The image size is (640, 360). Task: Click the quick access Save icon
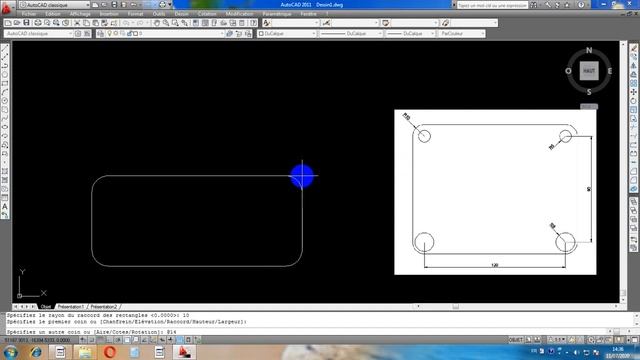pos(114,5)
